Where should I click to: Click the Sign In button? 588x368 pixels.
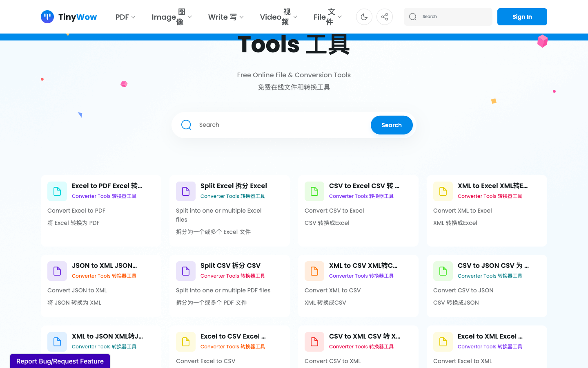point(522,17)
